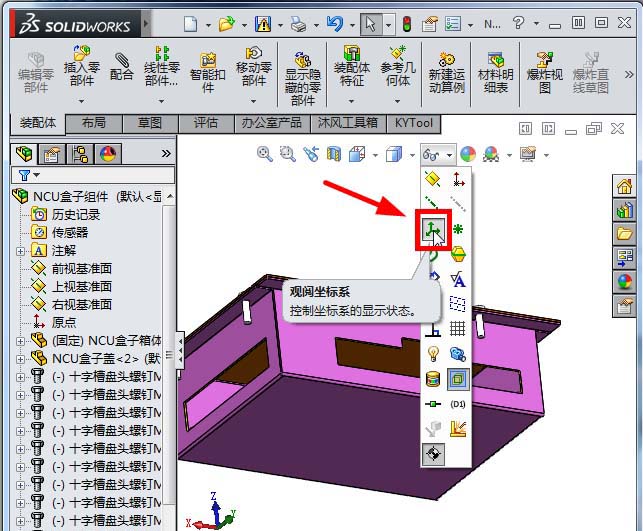This screenshot has height=531, width=643.
Task: Toggle dimension names (D1) display
Action: point(458,404)
